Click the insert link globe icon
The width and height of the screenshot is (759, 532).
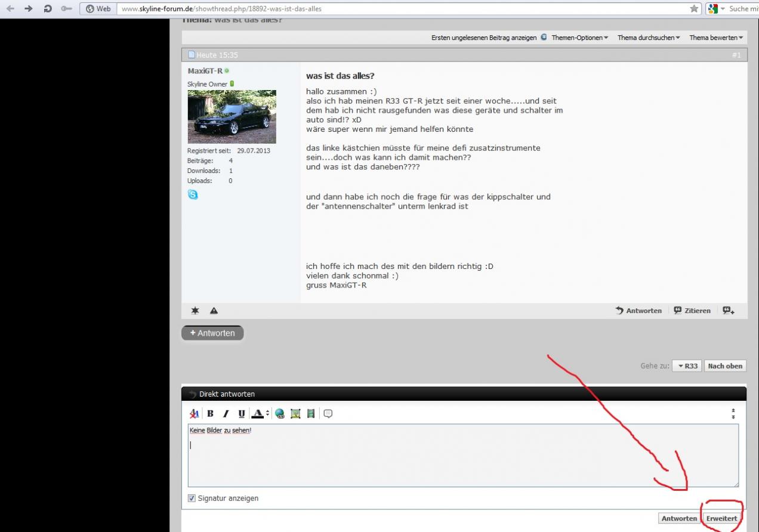[280, 413]
